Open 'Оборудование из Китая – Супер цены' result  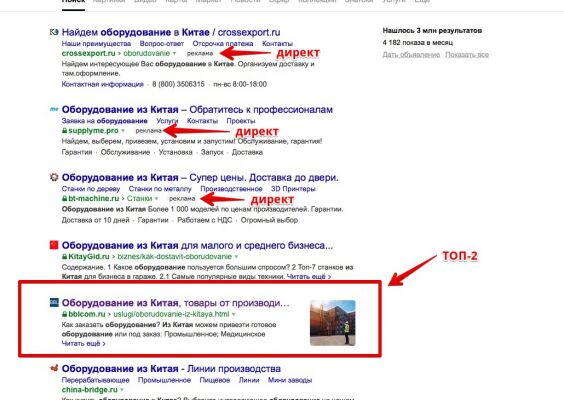click(200, 177)
